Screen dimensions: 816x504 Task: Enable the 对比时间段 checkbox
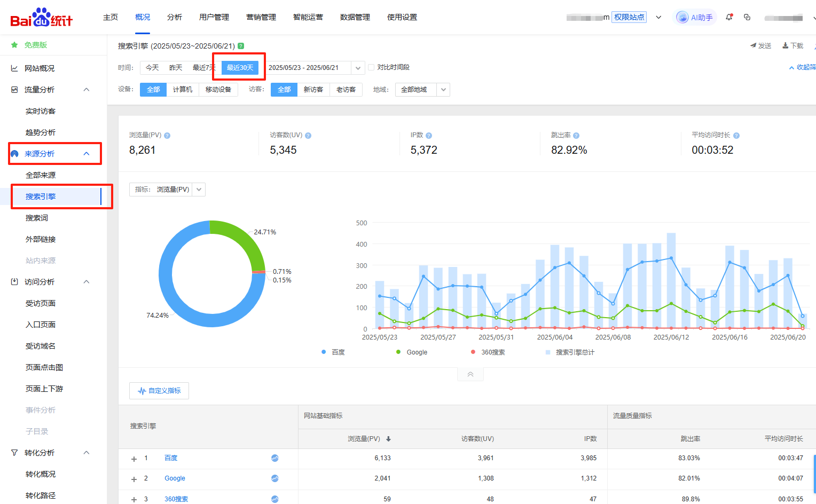[371, 67]
